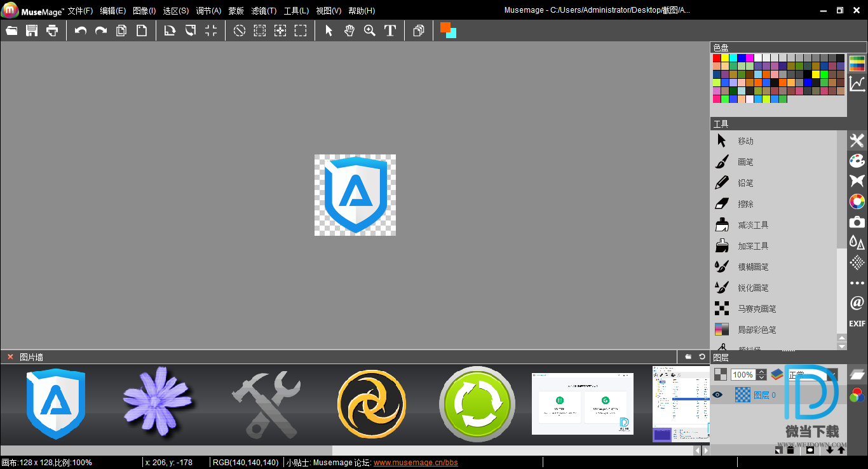Open the wrench-and-screwdriver tools sidebar tab

(x=857, y=141)
